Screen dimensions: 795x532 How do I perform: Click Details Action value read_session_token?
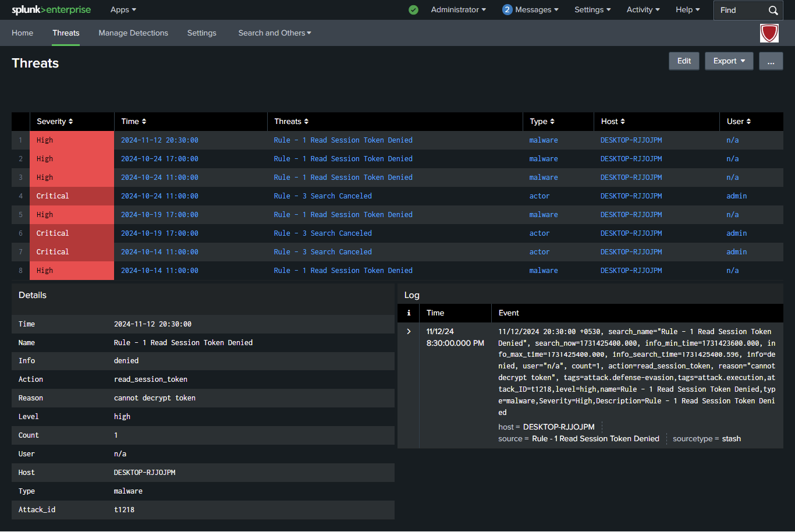151,380
